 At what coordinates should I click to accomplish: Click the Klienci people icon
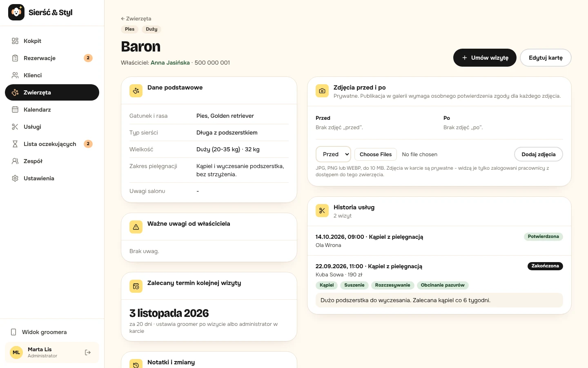coord(15,75)
